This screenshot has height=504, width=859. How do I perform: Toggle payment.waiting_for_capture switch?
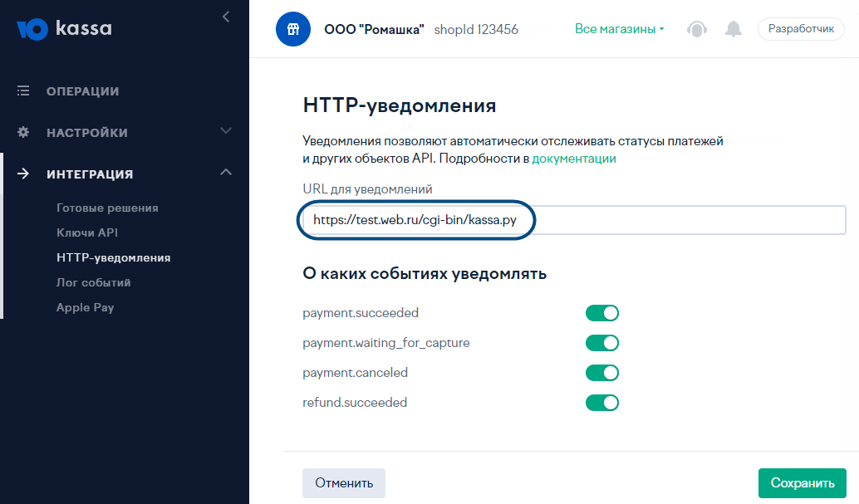tap(602, 343)
